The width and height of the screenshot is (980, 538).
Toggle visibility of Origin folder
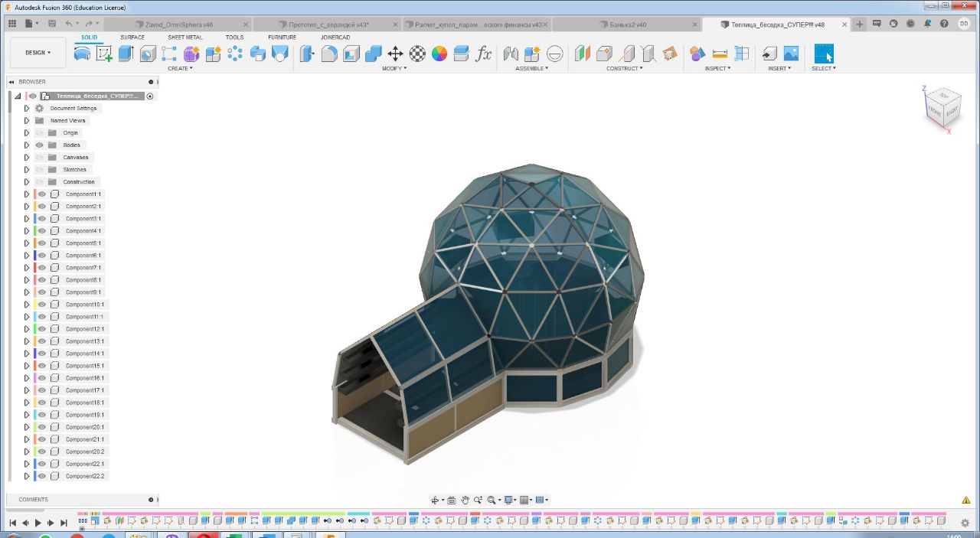39,132
